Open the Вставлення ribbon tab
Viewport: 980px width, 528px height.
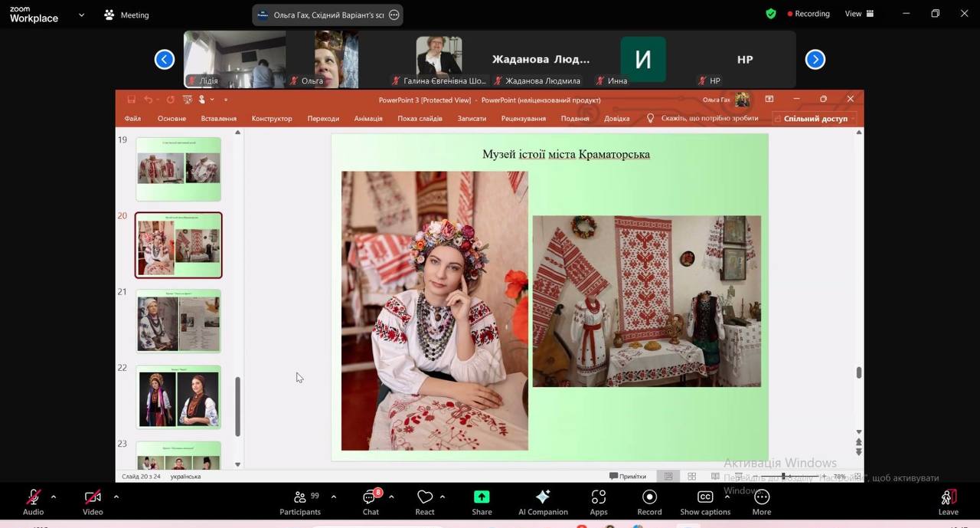(x=219, y=119)
